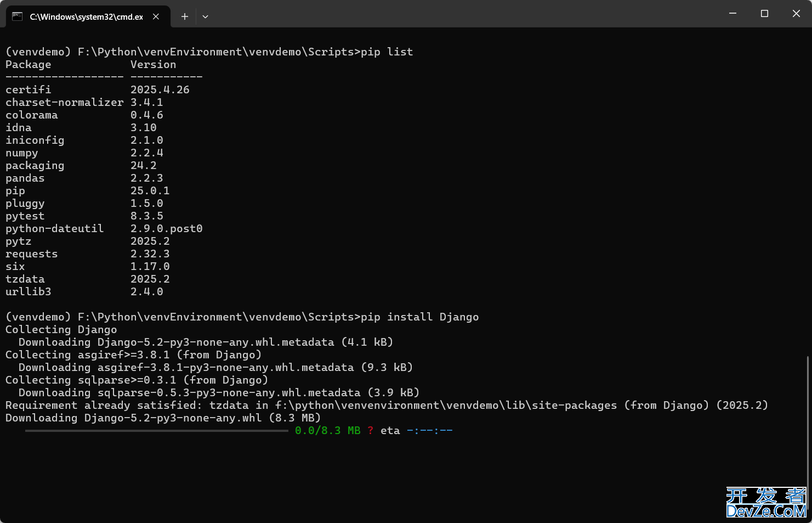This screenshot has height=523, width=812.
Task: Click the 'tzdata' package name in list
Action: (25, 279)
